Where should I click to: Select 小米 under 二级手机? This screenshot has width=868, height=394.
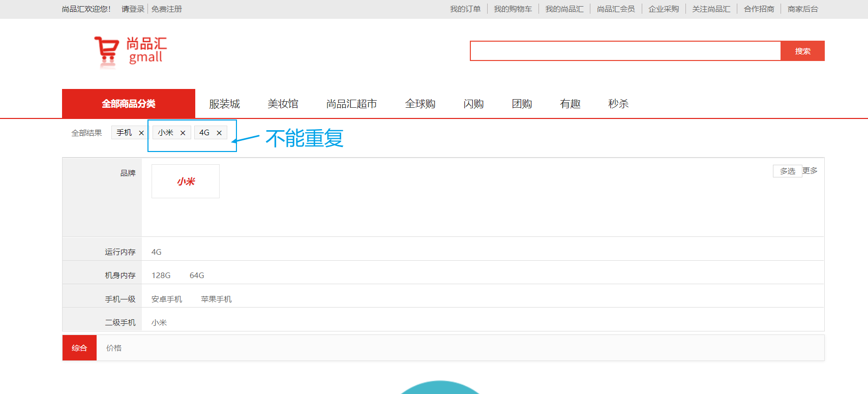click(159, 323)
